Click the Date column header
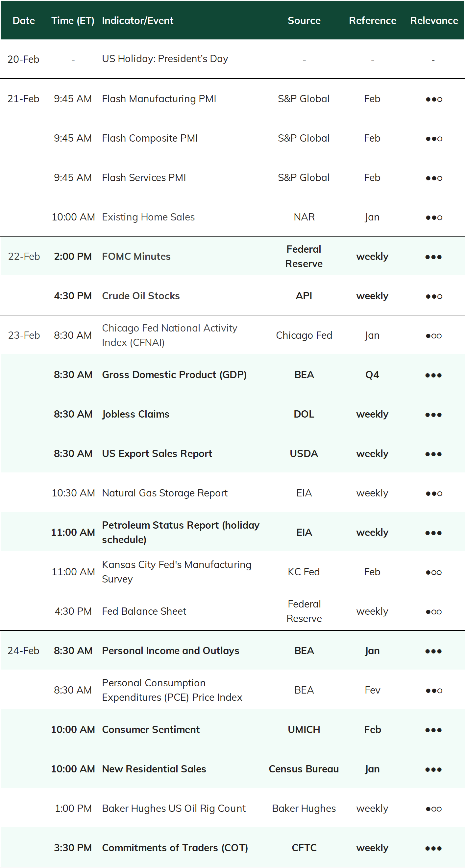Screen dimensions: 465x868 coord(24,21)
